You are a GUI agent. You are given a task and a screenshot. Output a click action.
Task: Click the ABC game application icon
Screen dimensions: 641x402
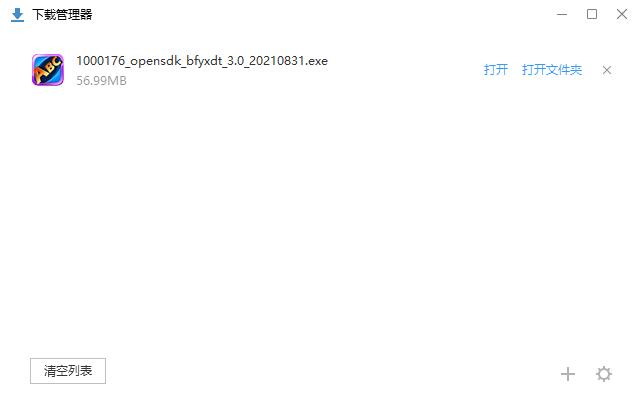[x=48, y=70]
